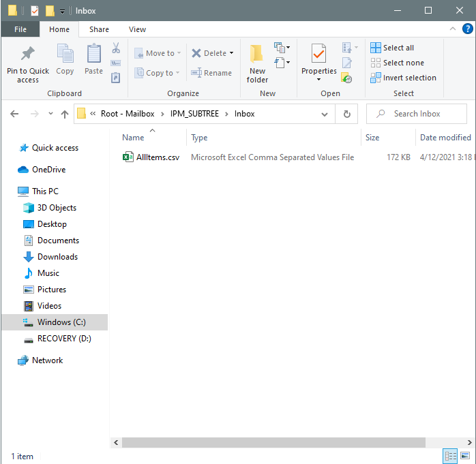Click the horizontal scrollbar thumb
This screenshot has width=476, height=464.
click(x=273, y=442)
